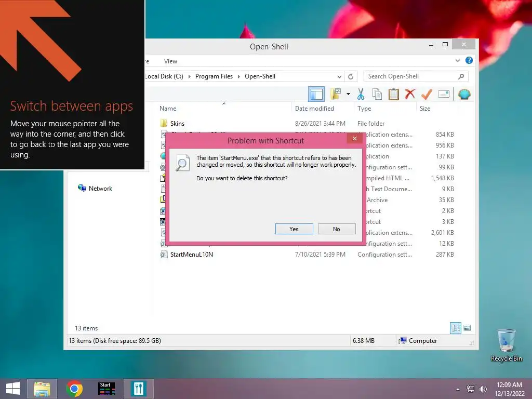Click Yes to delete the shortcut
The height and width of the screenshot is (399, 532).
pyautogui.click(x=294, y=229)
